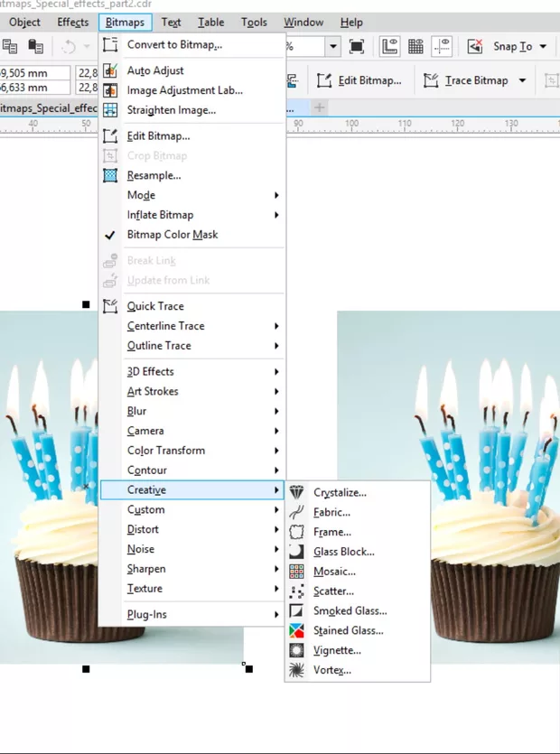Expand the Mode submenu
The height and width of the screenshot is (754, 560).
pyautogui.click(x=192, y=195)
